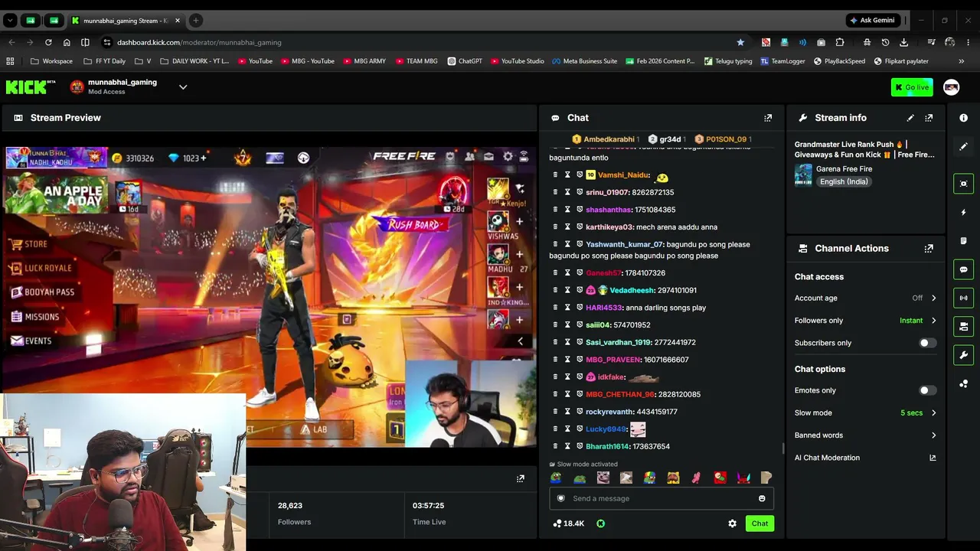
Task: Delete srinu_01907's message with the trash icon
Action: (x=555, y=192)
